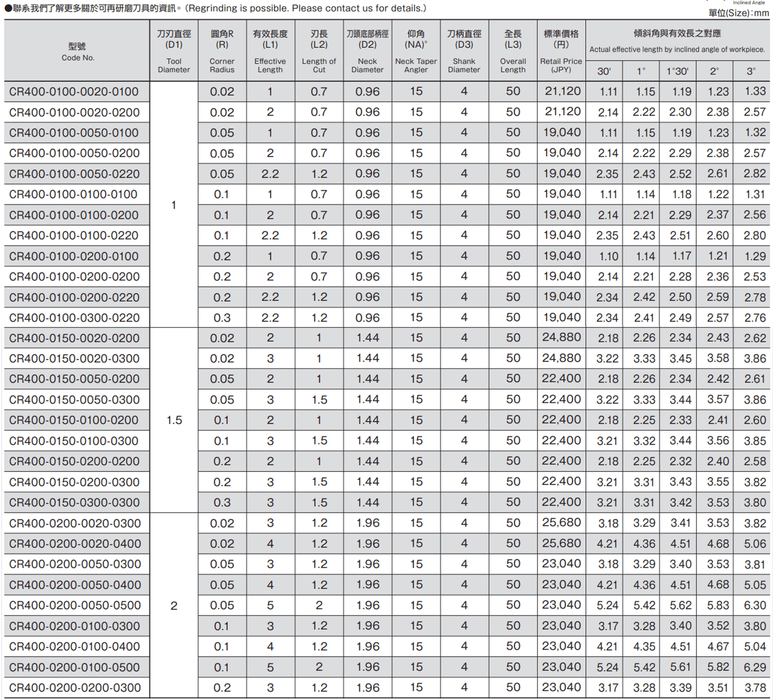Click corner radius 0.3 in CR400-0100-0300-0220 row
This screenshot has width=773, height=700.
point(222,318)
